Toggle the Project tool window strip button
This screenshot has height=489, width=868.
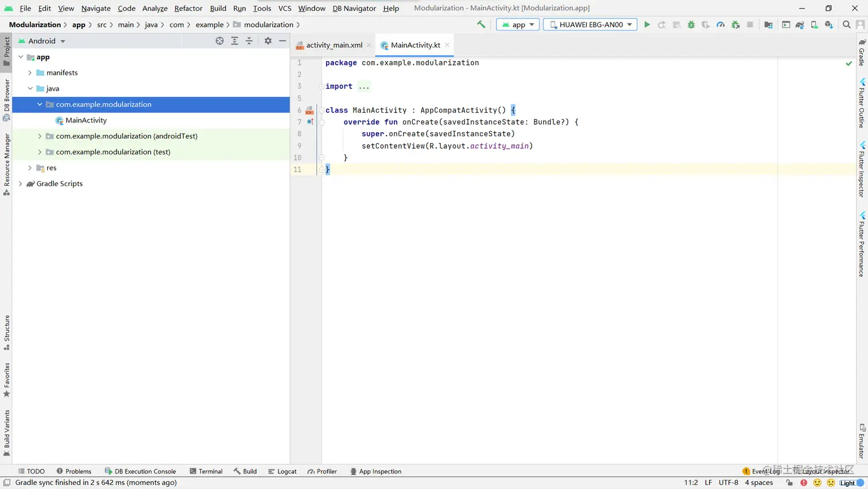pyautogui.click(x=6, y=52)
